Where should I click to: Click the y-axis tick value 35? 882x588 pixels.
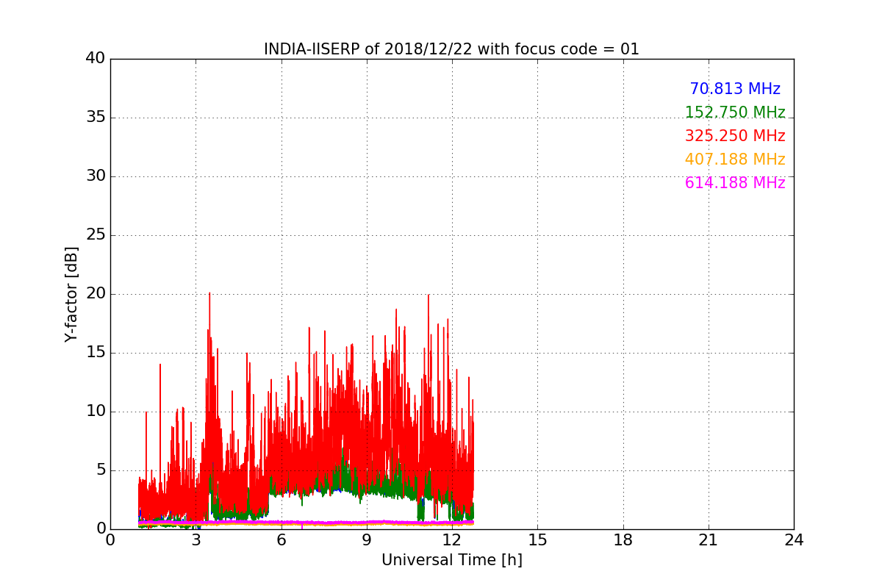(96, 118)
